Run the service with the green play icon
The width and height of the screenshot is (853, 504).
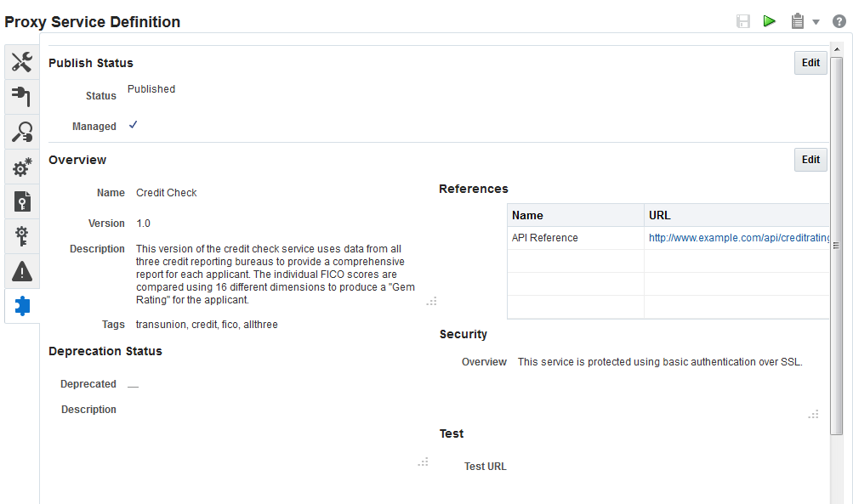click(770, 20)
